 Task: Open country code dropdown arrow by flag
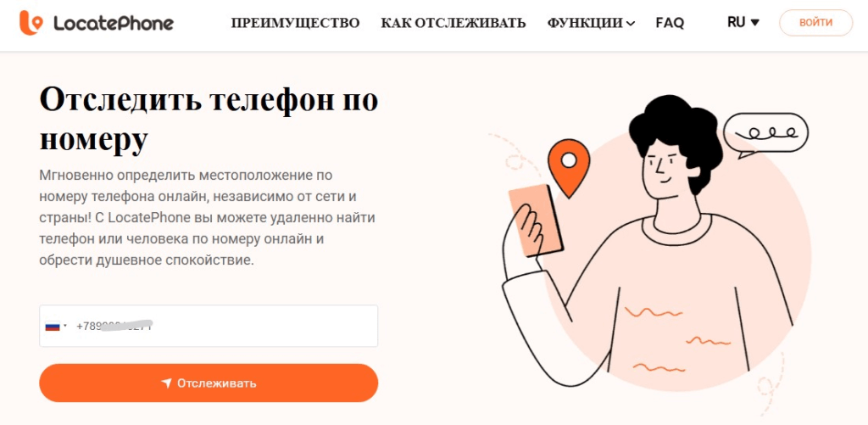point(64,326)
